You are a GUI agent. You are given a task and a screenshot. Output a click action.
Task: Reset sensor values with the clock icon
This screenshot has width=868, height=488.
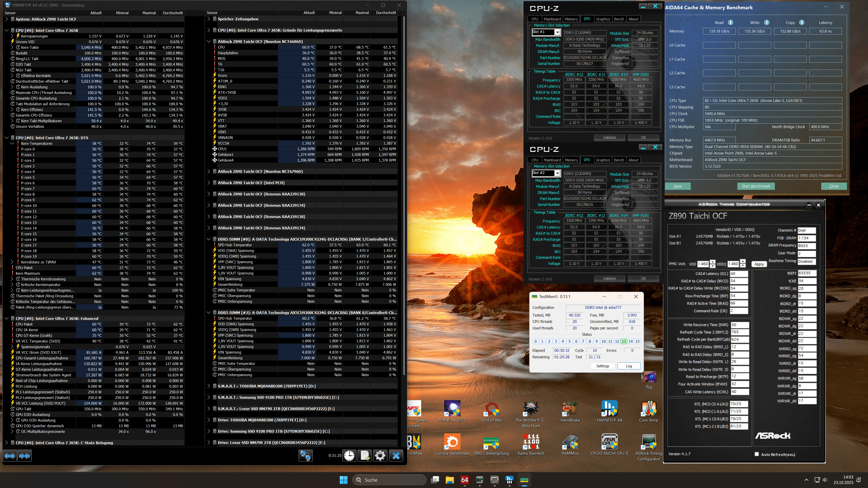point(349,456)
